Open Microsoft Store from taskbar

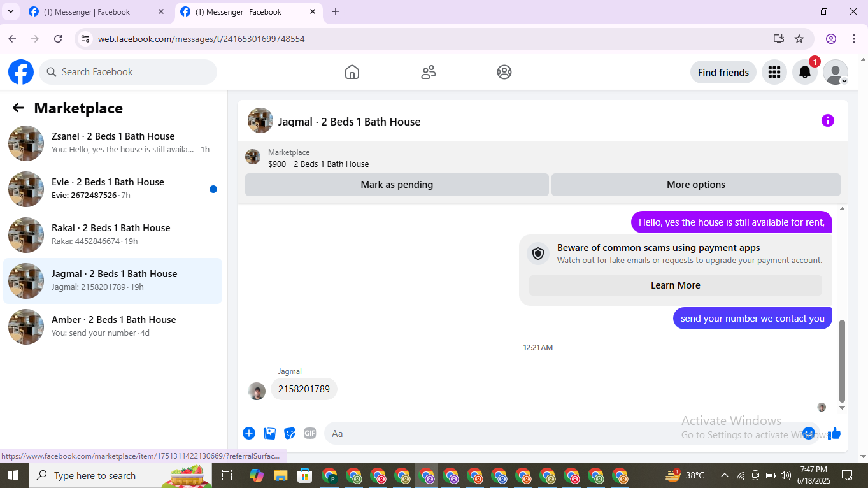[305, 475]
